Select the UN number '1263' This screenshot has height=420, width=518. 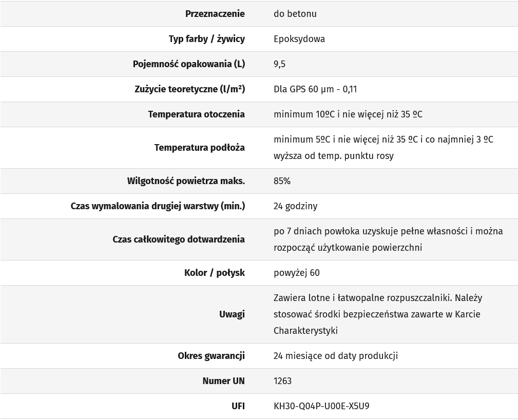(282, 381)
